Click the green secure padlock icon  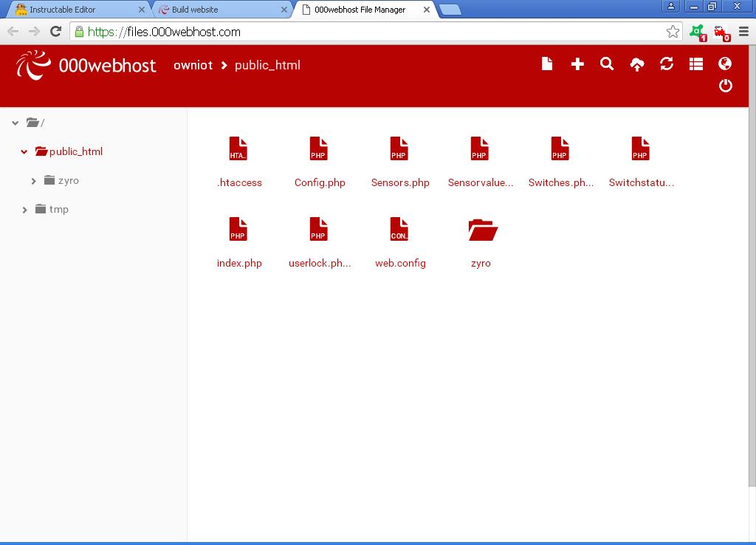pos(80,32)
